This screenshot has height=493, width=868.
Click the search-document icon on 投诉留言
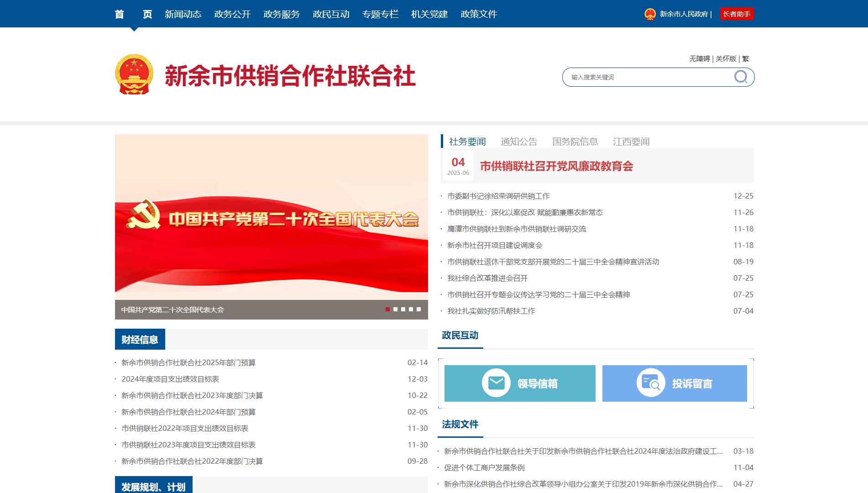click(651, 383)
